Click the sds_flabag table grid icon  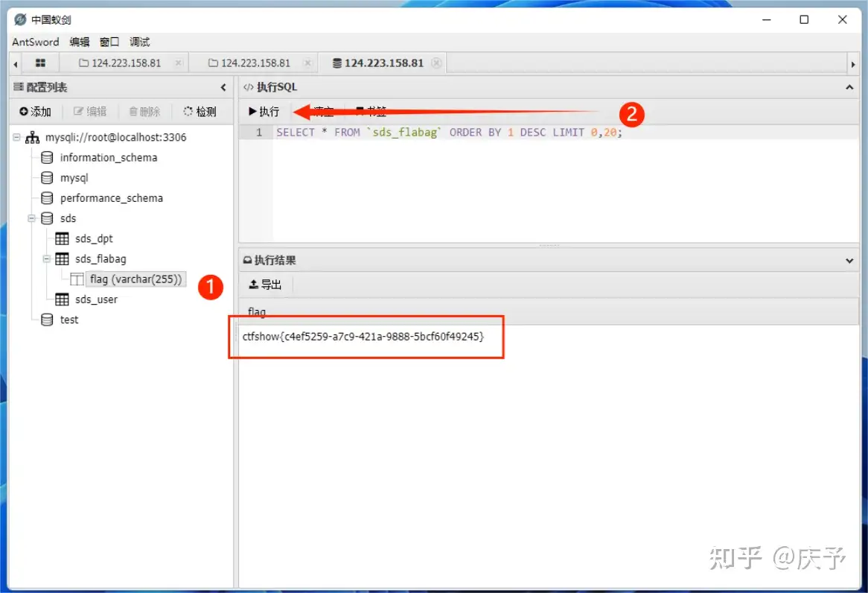pos(62,259)
